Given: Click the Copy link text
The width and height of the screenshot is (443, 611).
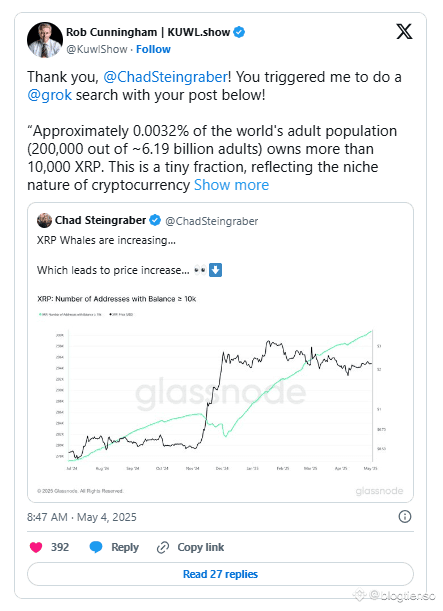Looking at the screenshot, I should point(201,547).
